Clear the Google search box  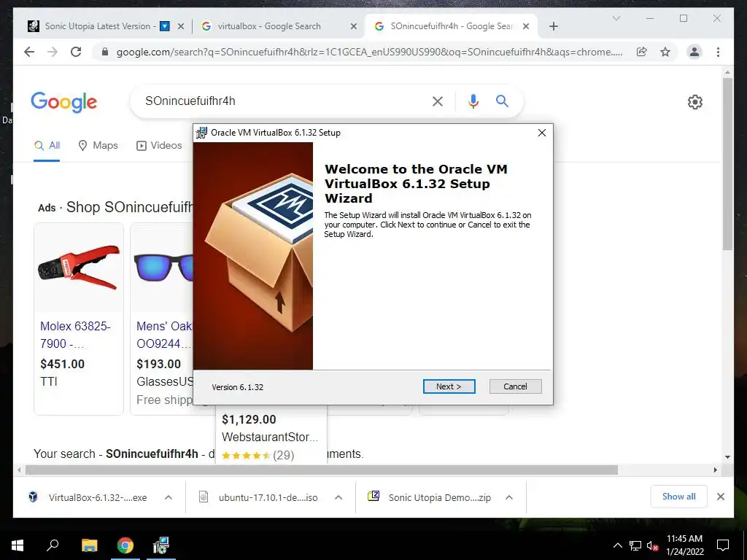438,101
